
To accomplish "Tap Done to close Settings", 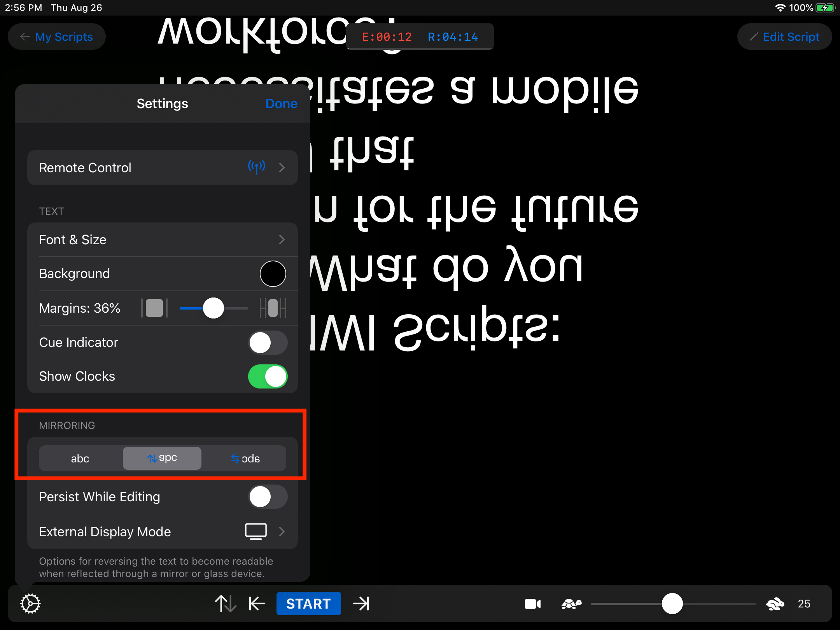I will tap(281, 104).
